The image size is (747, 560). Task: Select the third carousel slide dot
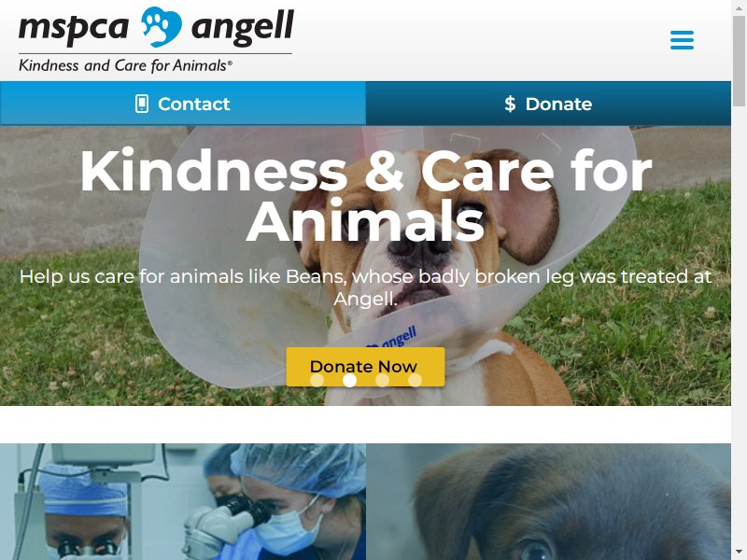coord(383,380)
